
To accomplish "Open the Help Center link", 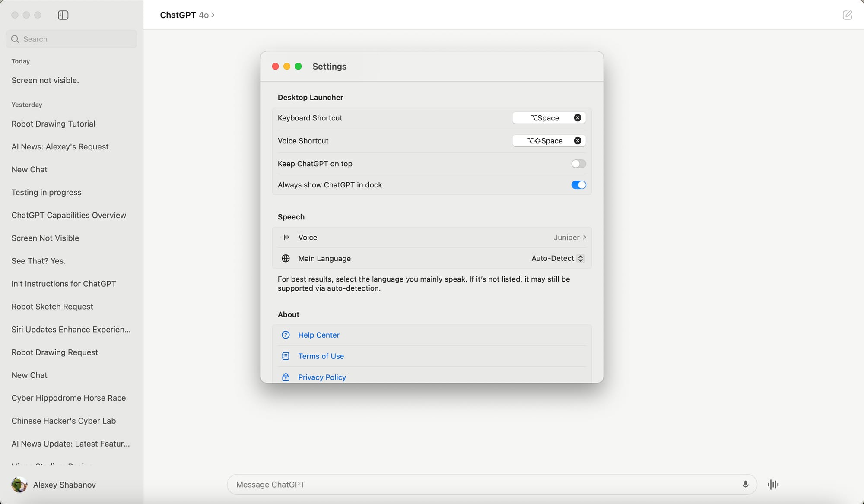I will click(x=318, y=335).
